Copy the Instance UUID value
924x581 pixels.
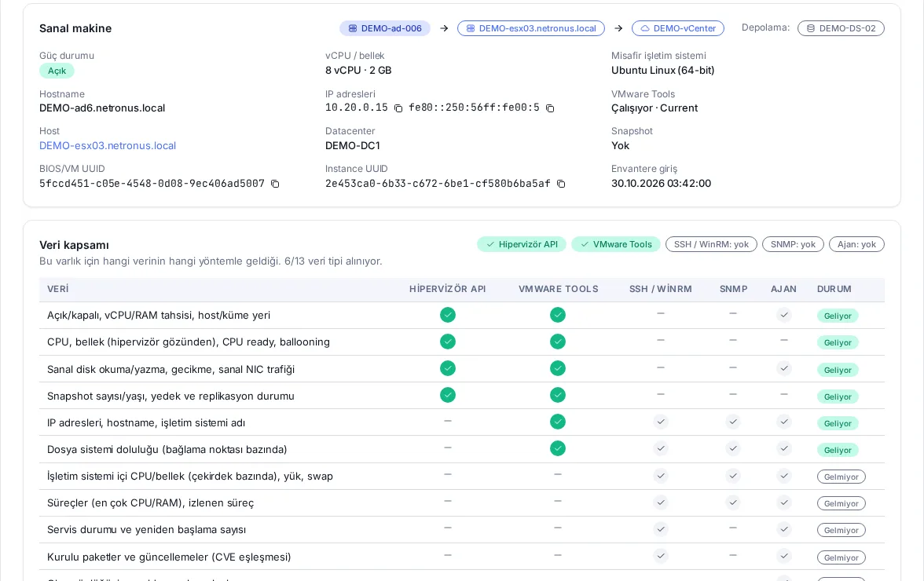point(561,184)
